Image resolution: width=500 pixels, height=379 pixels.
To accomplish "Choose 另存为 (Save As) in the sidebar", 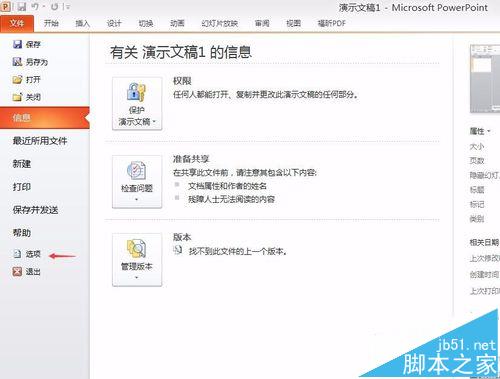I will tap(30, 62).
